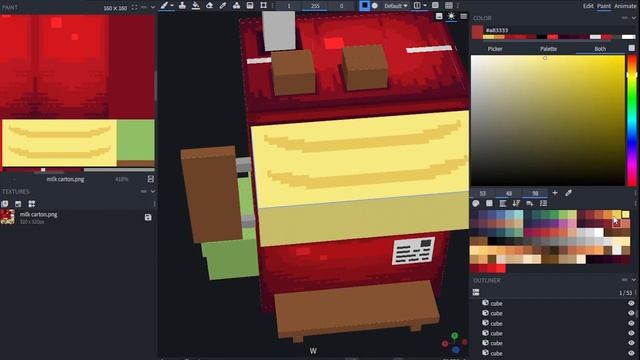Select the milk carton.png texture thumbnail
640x360 pixels.
click(x=8, y=217)
